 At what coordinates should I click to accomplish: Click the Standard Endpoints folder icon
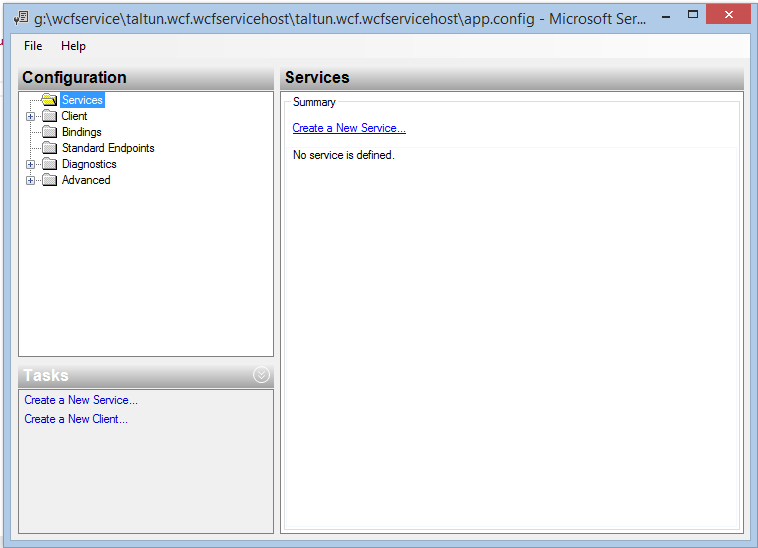(x=49, y=148)
